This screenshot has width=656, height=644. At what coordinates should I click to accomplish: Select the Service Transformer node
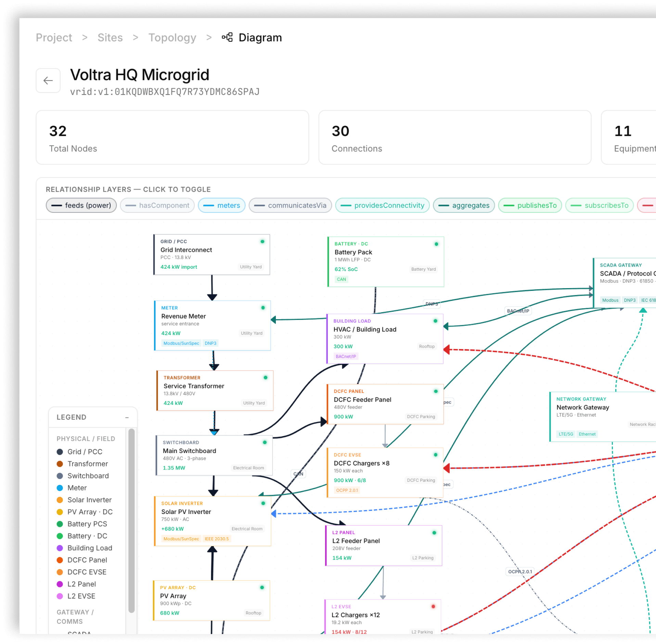215,390
